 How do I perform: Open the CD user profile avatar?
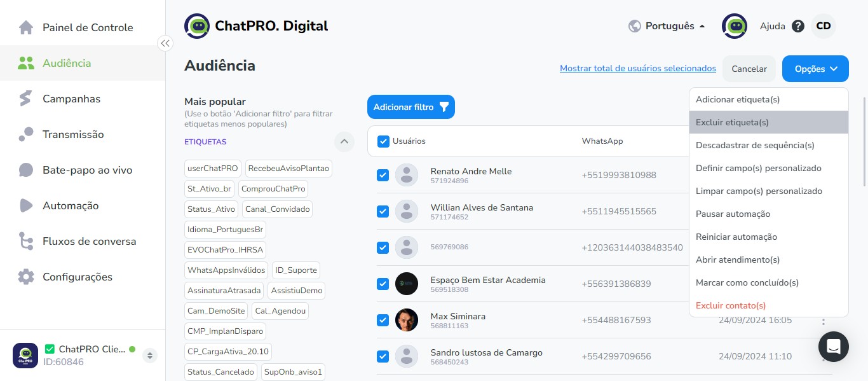click(824, 26)
